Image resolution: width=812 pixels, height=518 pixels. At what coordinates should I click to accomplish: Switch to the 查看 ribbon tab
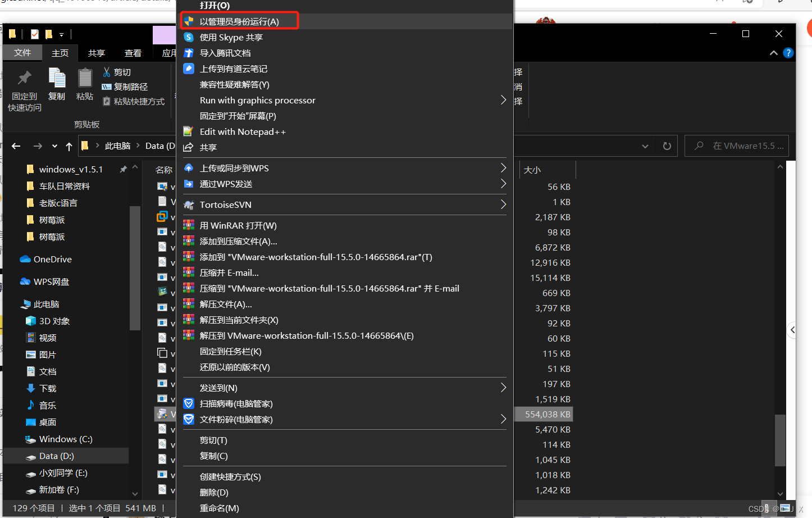tap(133, 53)
